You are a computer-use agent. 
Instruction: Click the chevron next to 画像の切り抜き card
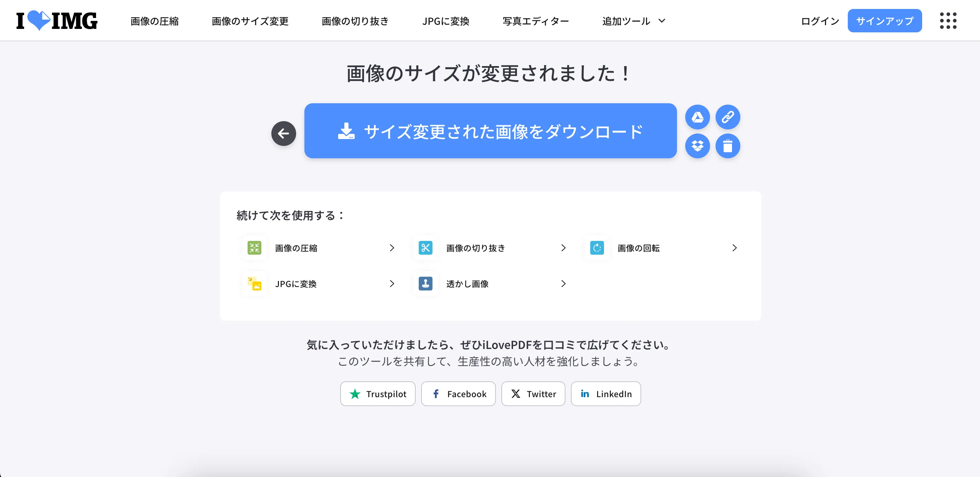[x=563, y=248]
